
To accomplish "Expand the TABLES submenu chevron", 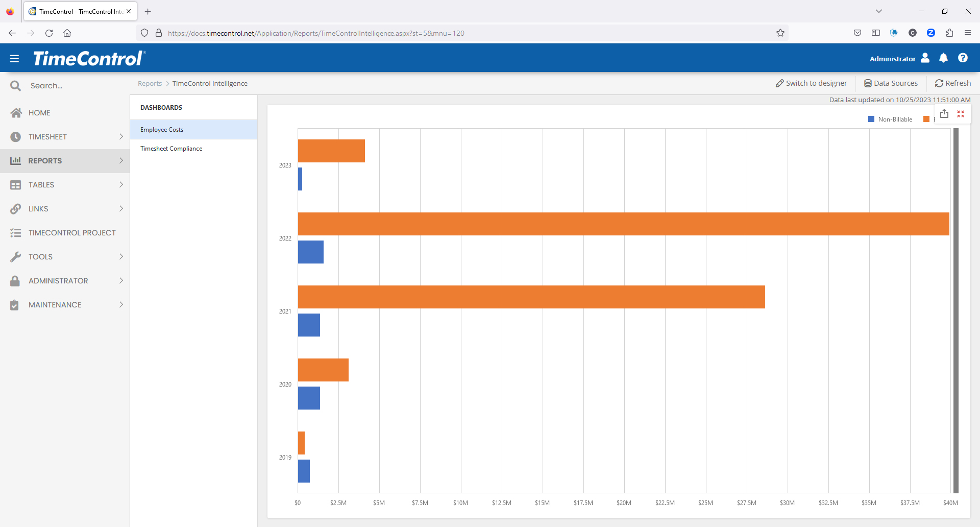I will pyautogui.click(x=121, y=185).
